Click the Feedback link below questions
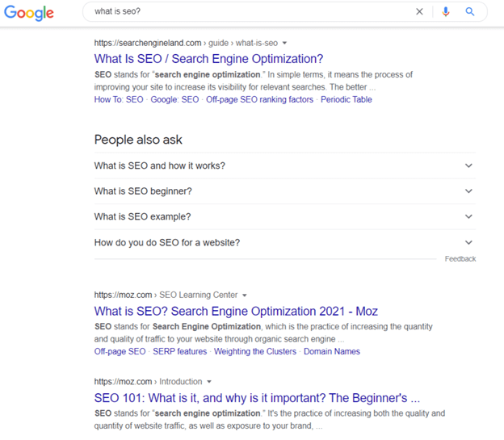The width and height of the screenshot is (504, 440). pyautogui.click(x=460, y=259)
